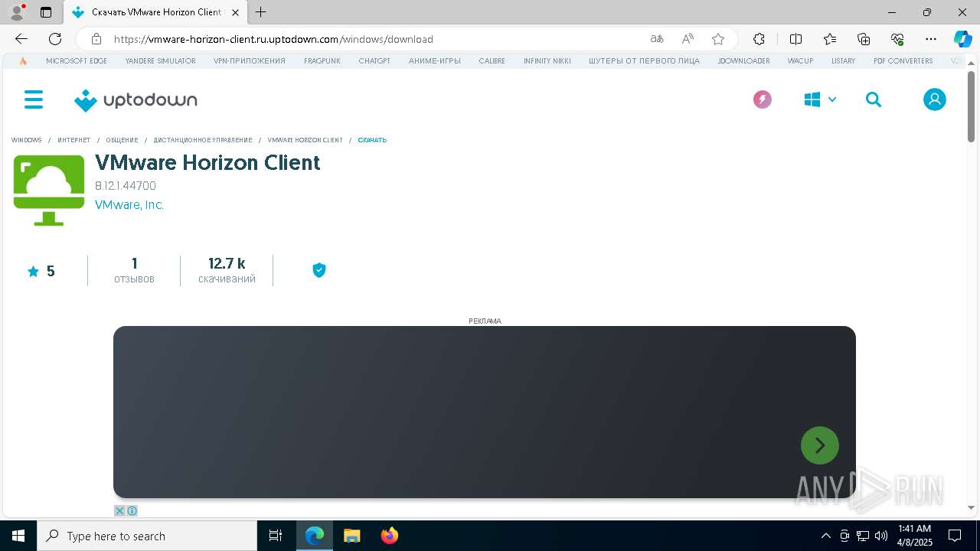Click the taskbar search box
The width and height of the screenshot is (980, 551).
[x=147, y=536]
